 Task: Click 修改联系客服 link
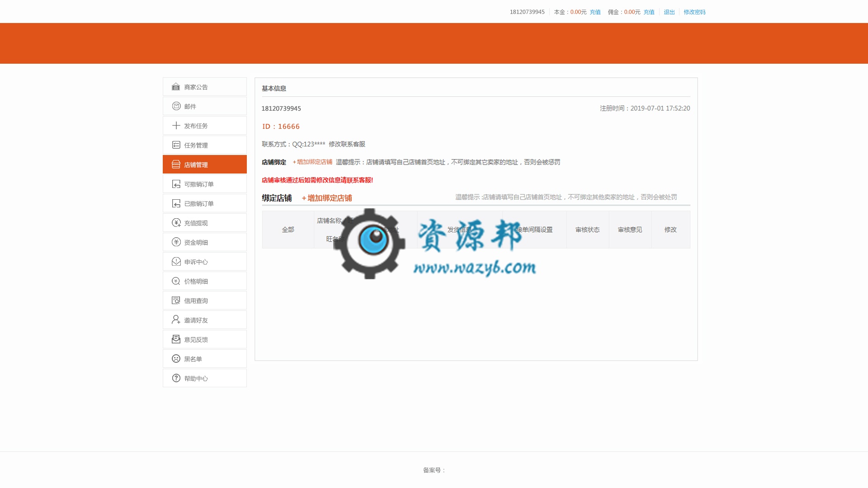click(347, 144)
